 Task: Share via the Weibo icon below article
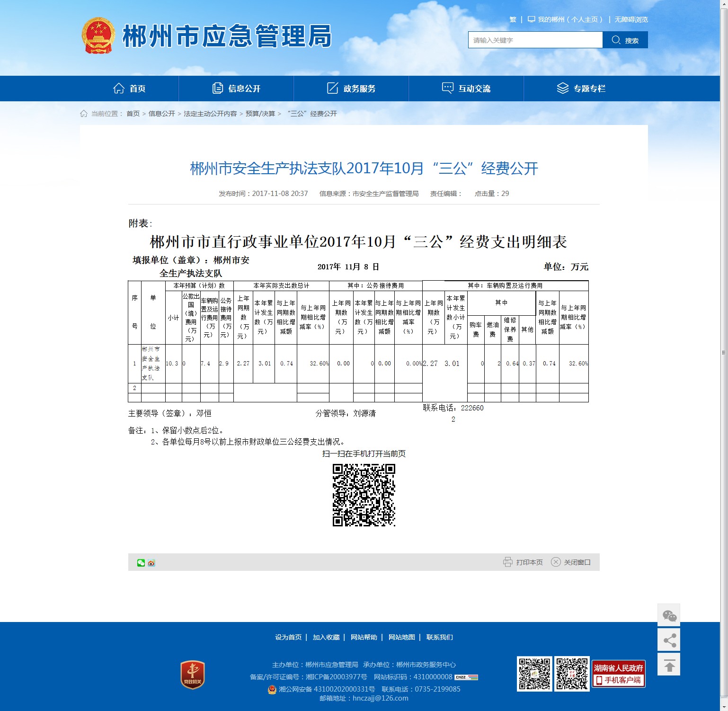point(151,563)
